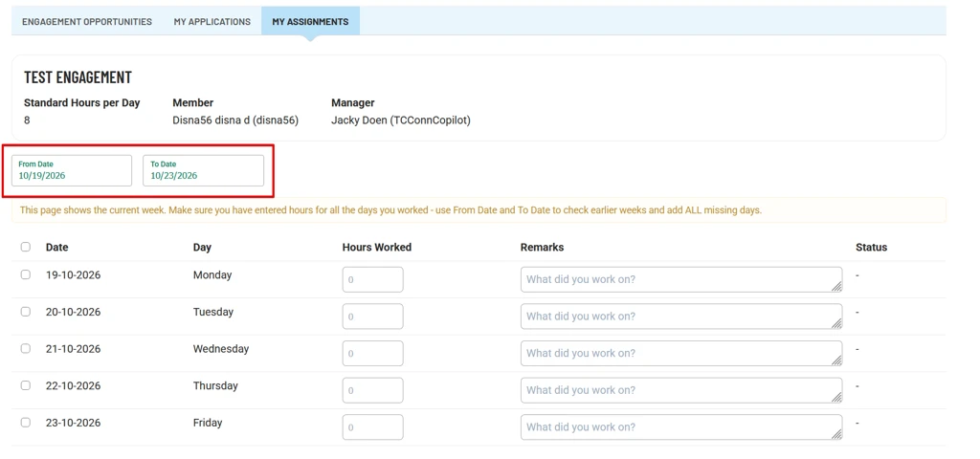
Task: Click the Day column header
Action: pyautogui.click(x=202, y=247)
